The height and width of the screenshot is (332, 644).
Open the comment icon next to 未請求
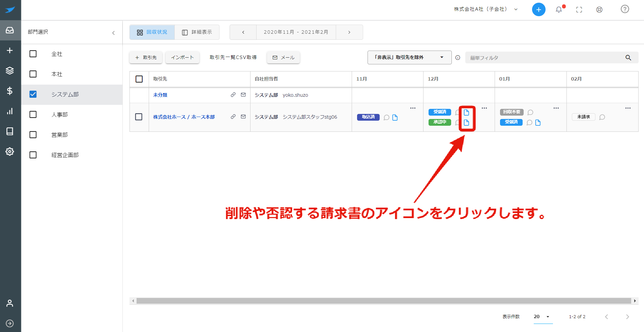pyautogui.click(x=602, y=117)
